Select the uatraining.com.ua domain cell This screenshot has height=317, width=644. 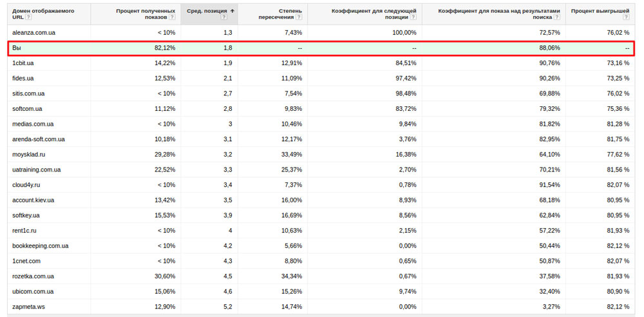[x=37, y=170]
